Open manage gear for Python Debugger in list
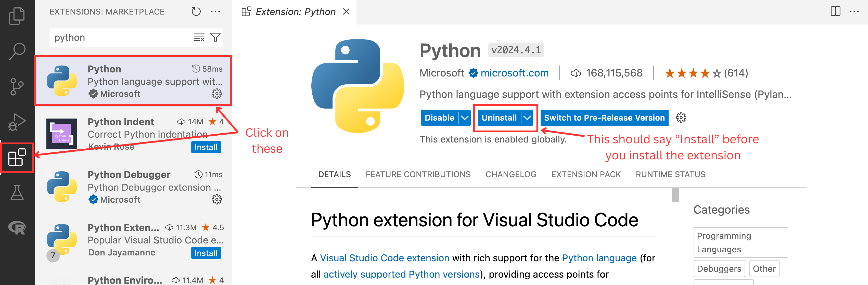Screen dimensions: 868x285 217,199
